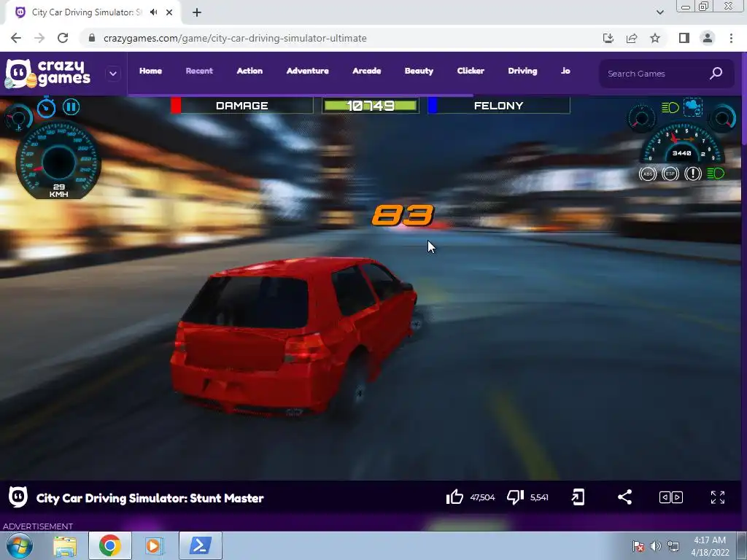Click the nitro boost gauge at far right
This screenshot has height=560, width=747.
coord(723,117)
